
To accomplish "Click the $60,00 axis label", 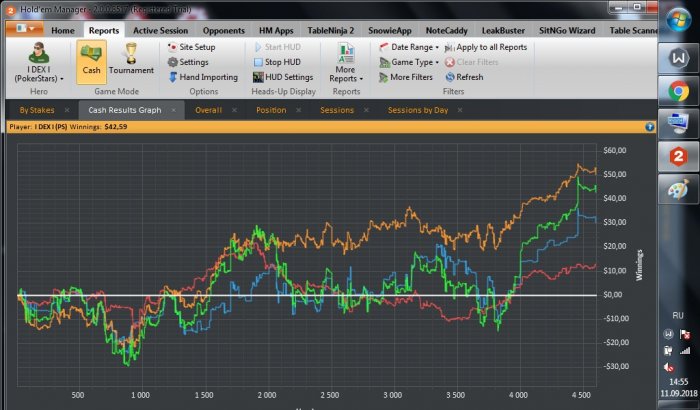I will pos(615,151).
